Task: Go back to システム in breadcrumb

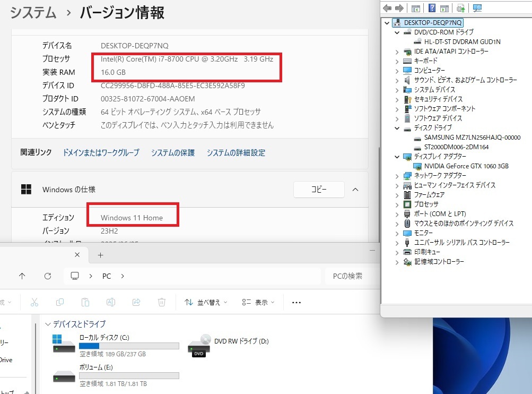Action: [x=33, y=13]
